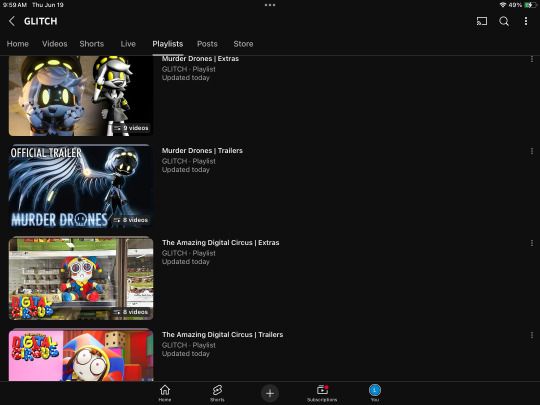
Task: Tap the 9 videos badge
Action: pyautogui.click(x=132, y=128)
